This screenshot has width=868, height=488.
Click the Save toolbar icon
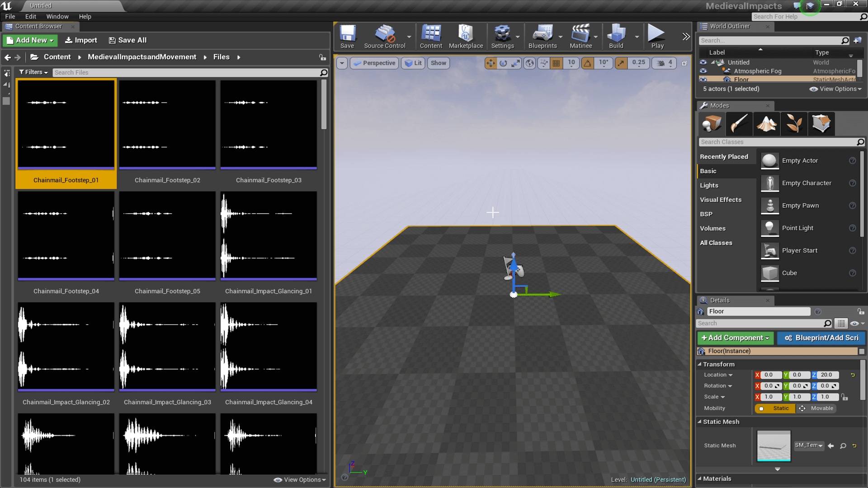[x=347, y=37]
